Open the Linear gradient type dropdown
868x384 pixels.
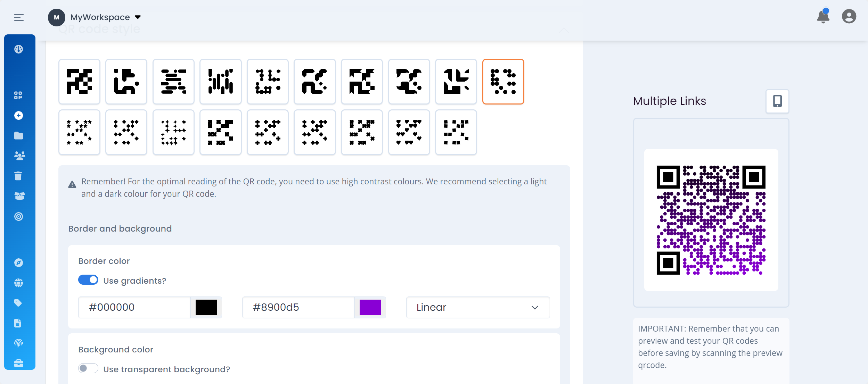point(477,307)
